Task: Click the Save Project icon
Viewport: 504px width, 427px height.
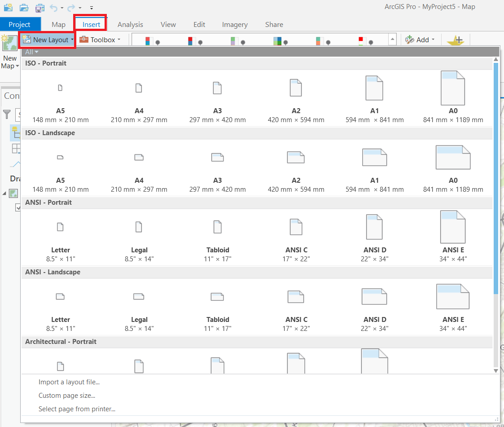Action: (x=39, y=7)
